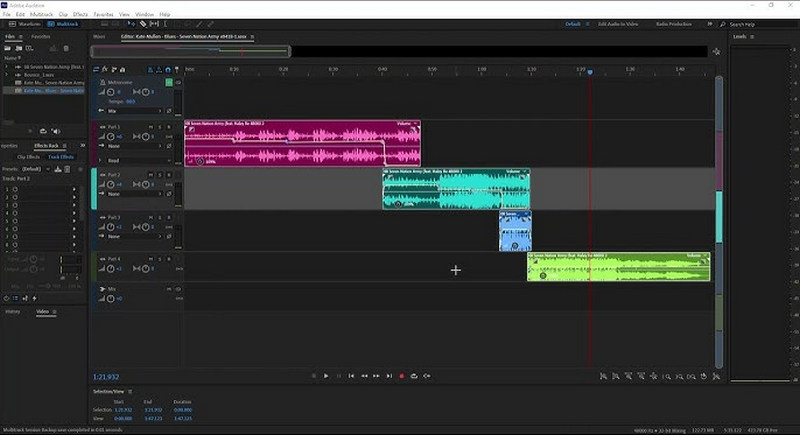
Task: Click the Open File icon in Files panel
Action: pos(8,48)
